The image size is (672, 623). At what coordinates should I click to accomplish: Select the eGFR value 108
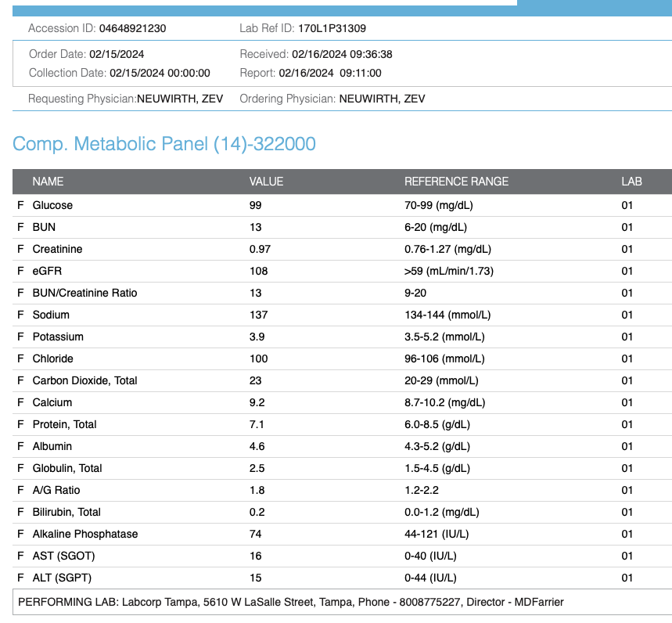pyautogui.click(x=258, y=271)
